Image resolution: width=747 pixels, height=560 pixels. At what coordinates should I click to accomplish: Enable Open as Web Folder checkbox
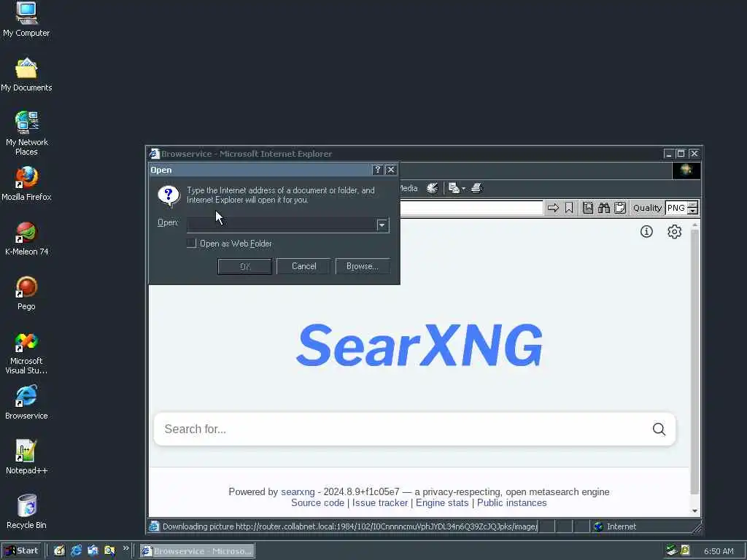pyautogui.click(x=192, y=244)
